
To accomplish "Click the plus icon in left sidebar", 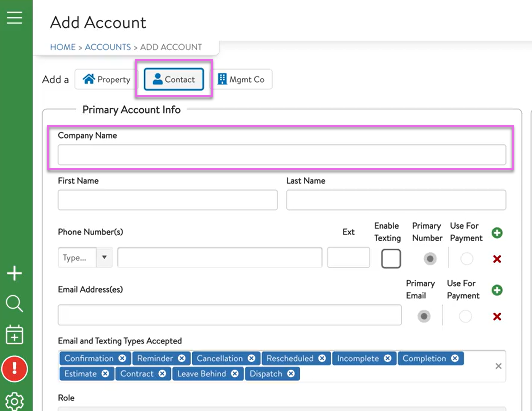I will click(x=15, y=273).
